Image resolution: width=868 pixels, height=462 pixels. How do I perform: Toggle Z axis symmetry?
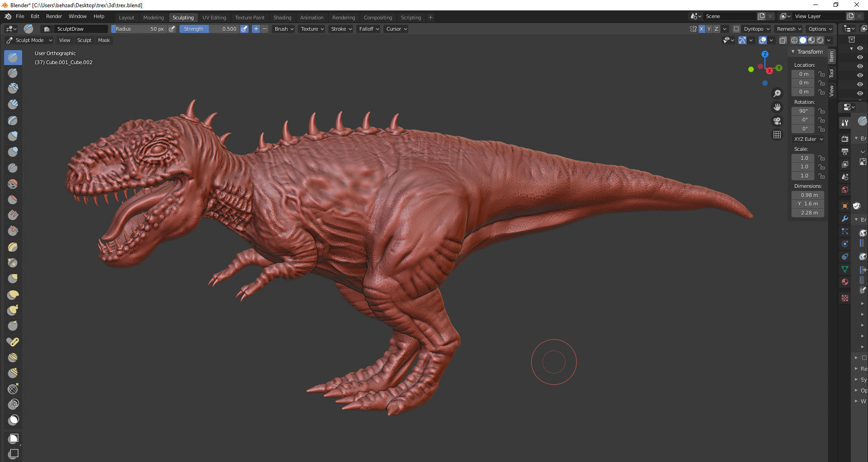(x=716, y=29)
